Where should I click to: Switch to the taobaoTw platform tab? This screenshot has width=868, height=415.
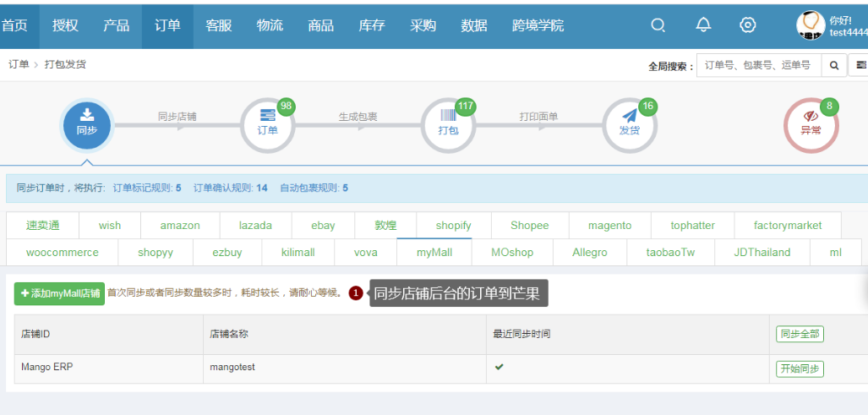[x=670, y=253]
